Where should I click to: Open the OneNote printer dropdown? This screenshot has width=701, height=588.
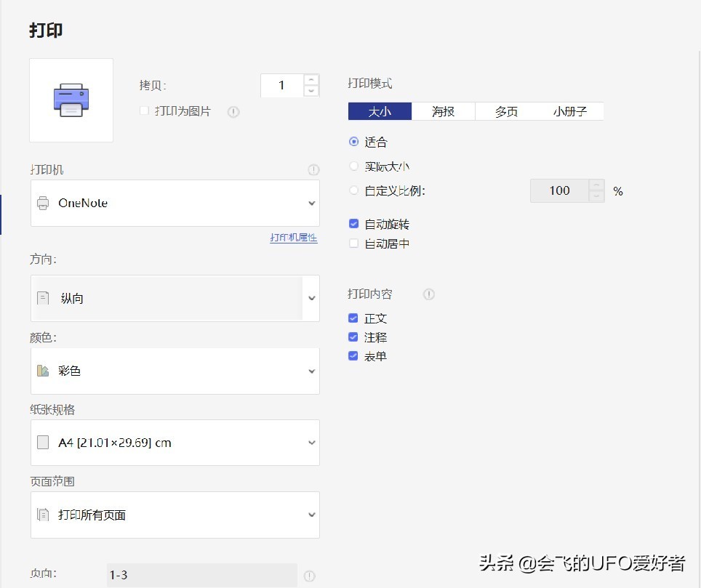coord(311,204)
